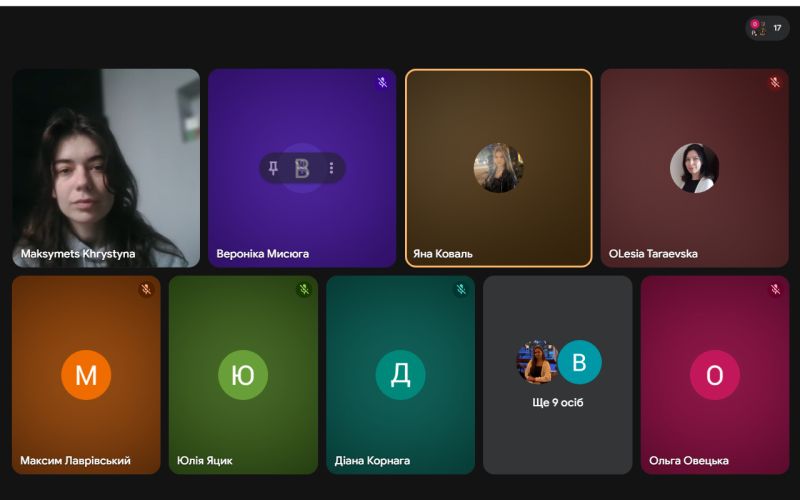
Task: Pin Вероніка Мисюга's tile with pin icon
Action: 273,168
